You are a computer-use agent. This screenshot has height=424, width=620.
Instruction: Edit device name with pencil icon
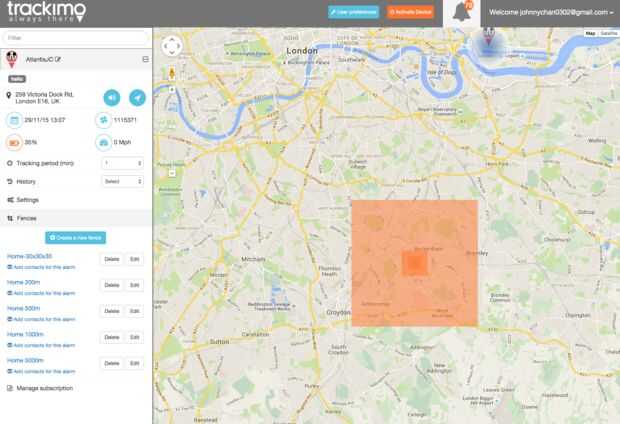[x=58, y=59]
